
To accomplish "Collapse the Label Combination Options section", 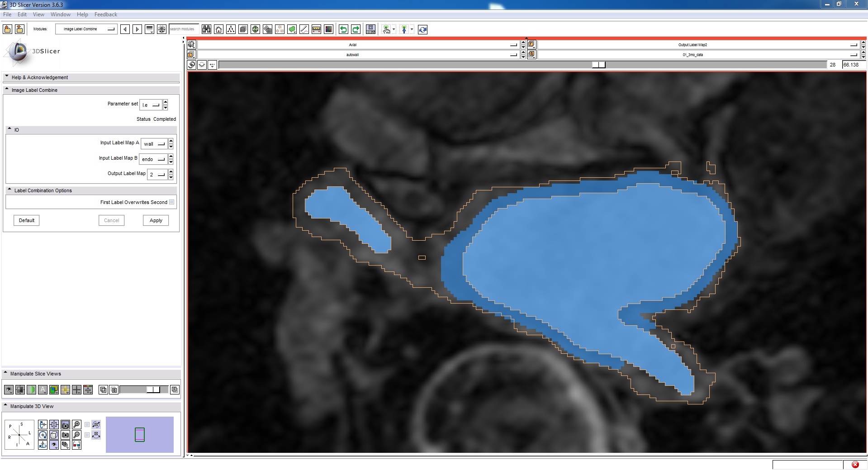I will [9, 190].
